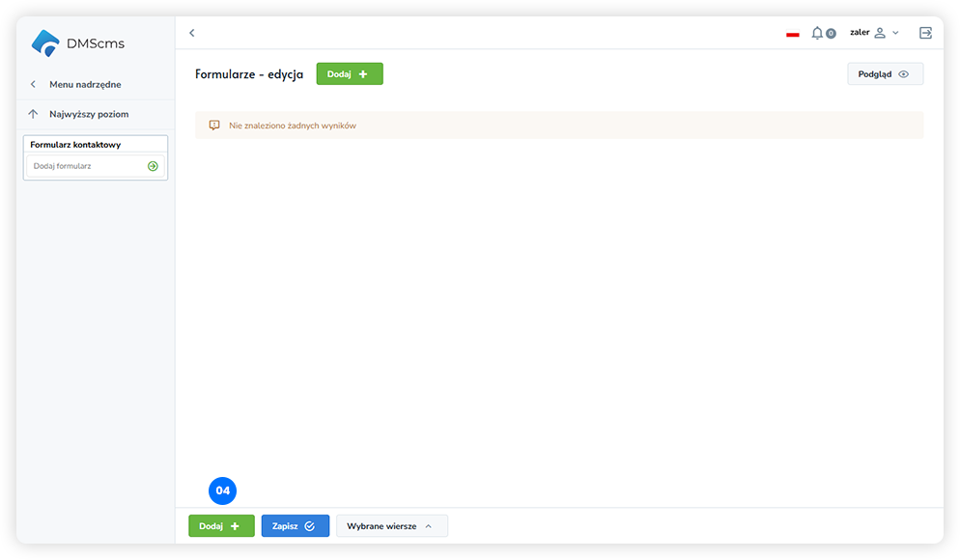Click the logout icon in header

click(925, 33)
